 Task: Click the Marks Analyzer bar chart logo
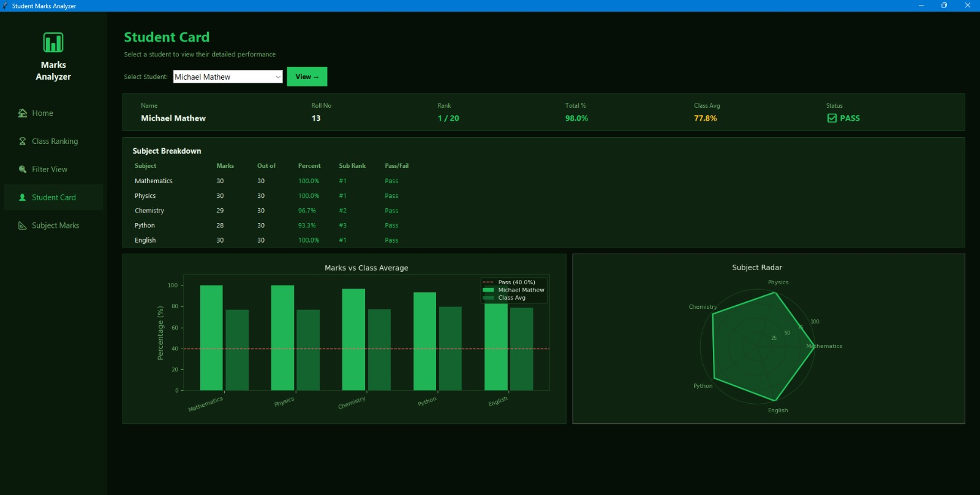53,42
